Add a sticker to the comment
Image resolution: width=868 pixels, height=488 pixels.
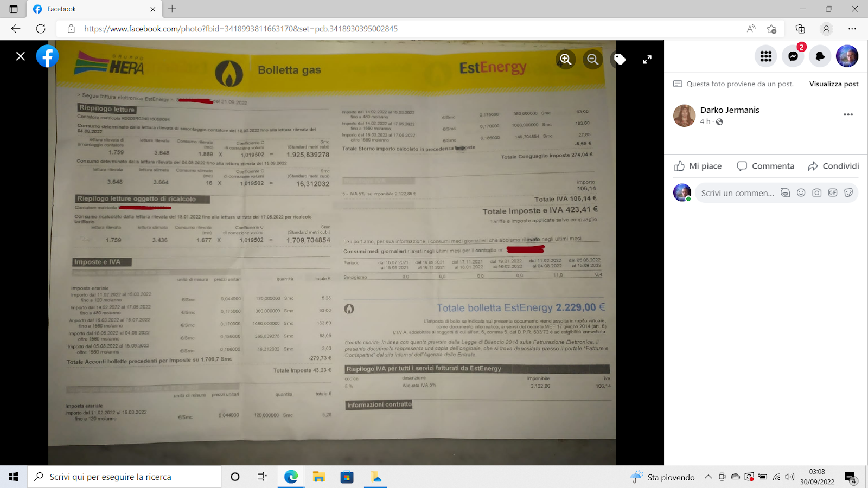849,193
